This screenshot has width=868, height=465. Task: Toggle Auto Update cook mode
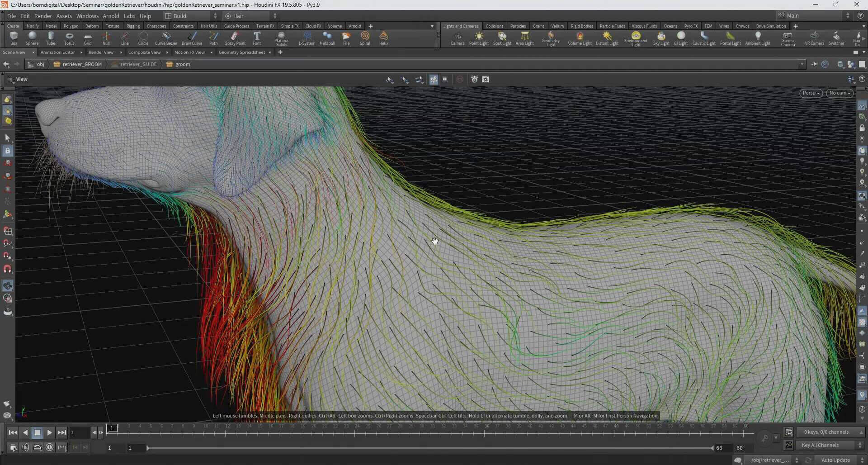tap(836, 460)
